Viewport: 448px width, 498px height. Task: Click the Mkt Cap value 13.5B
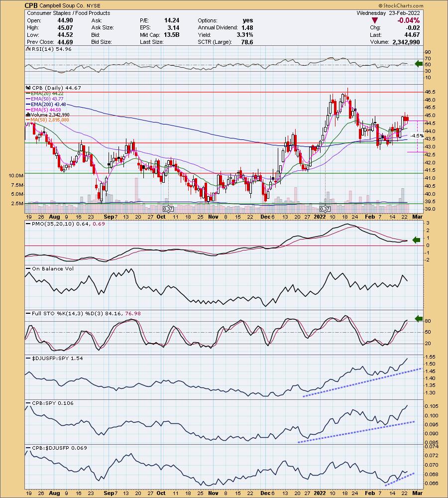point(172,35)
